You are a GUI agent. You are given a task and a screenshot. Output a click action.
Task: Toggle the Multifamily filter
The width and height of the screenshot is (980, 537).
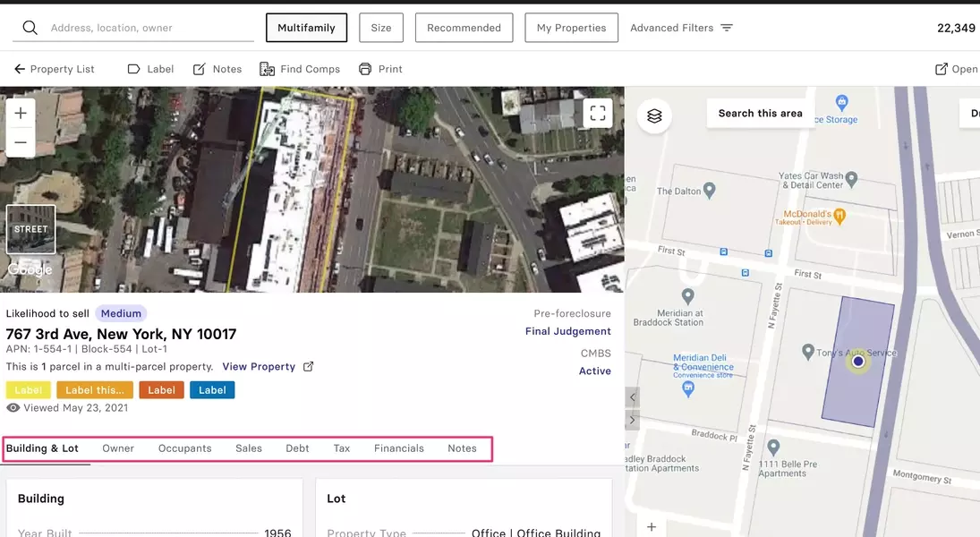[x=306, y=28]
